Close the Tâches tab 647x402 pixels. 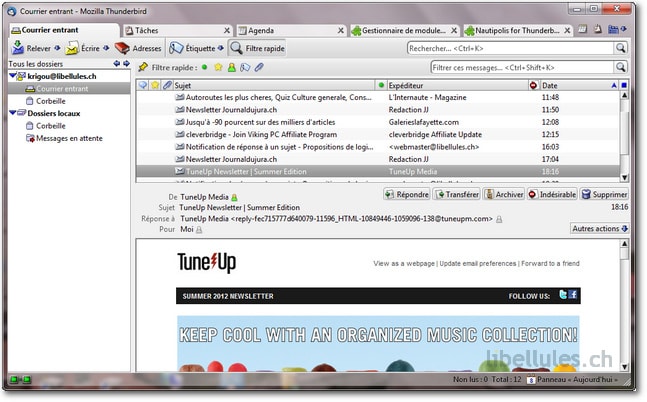[x=227, y=31]
